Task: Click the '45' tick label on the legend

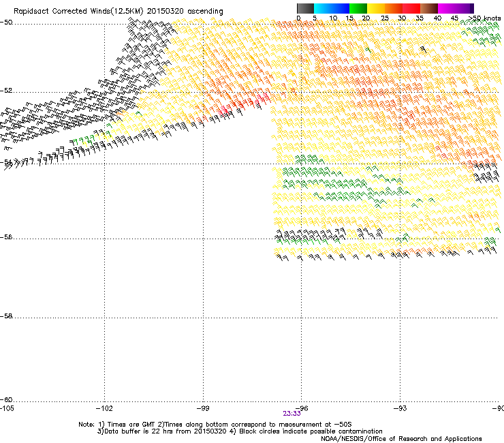Action: pos(454,18)
